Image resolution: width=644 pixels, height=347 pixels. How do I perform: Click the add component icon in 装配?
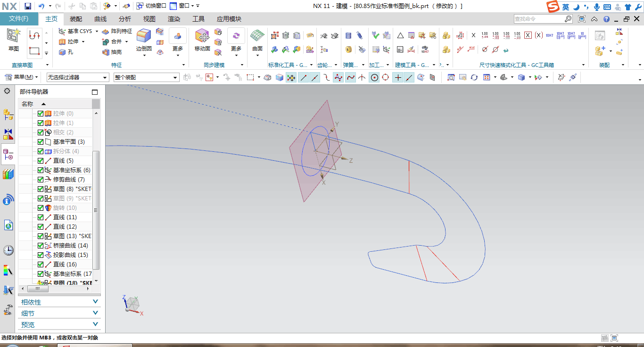(599, 50)
